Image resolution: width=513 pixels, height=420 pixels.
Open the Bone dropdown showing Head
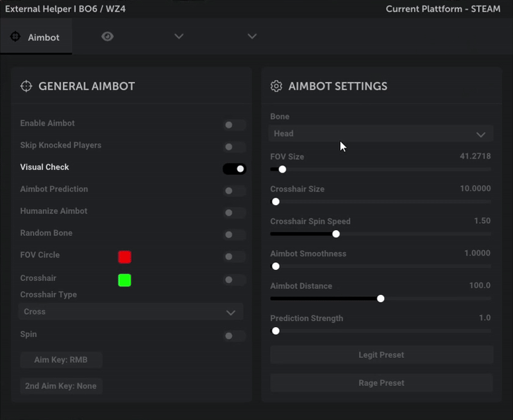pyautogui.click(x=381, y=133)
